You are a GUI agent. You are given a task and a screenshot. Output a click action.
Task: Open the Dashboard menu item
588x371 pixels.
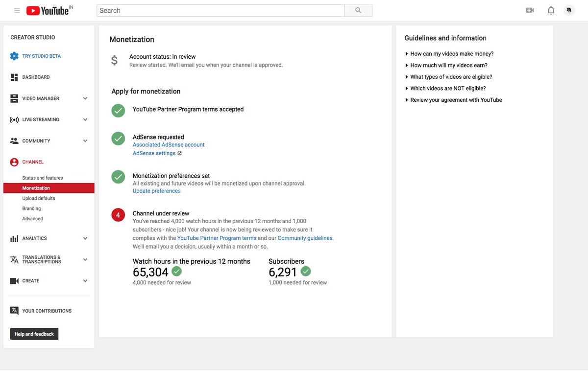pyautogui.click(x=36, y=77)
